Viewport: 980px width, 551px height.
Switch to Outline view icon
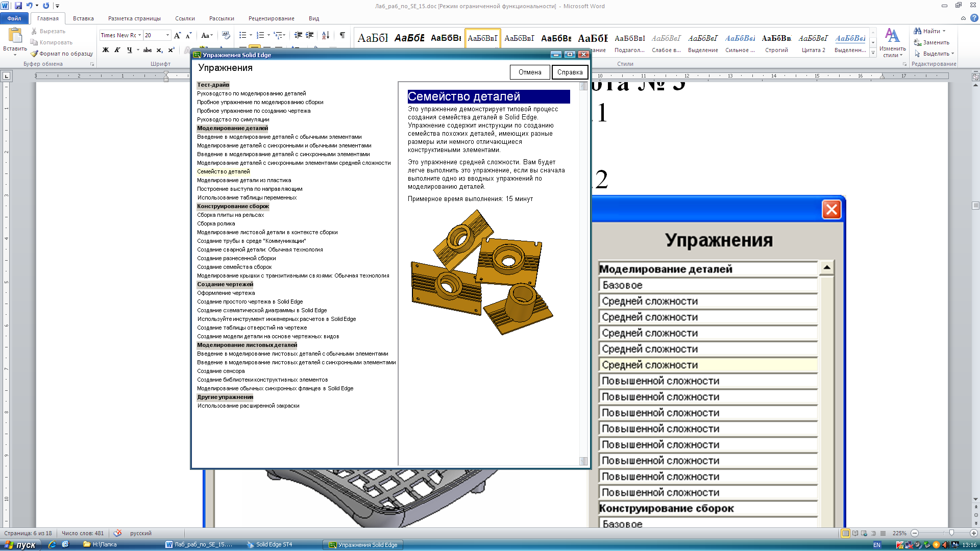pos(873,533)
